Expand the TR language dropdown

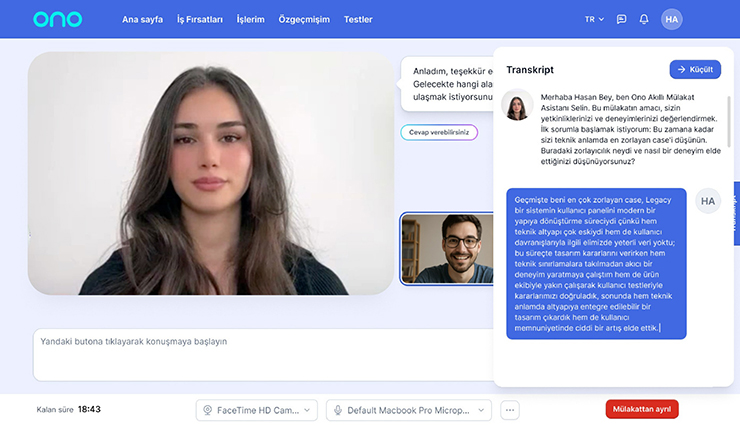[x=595, y=19]
